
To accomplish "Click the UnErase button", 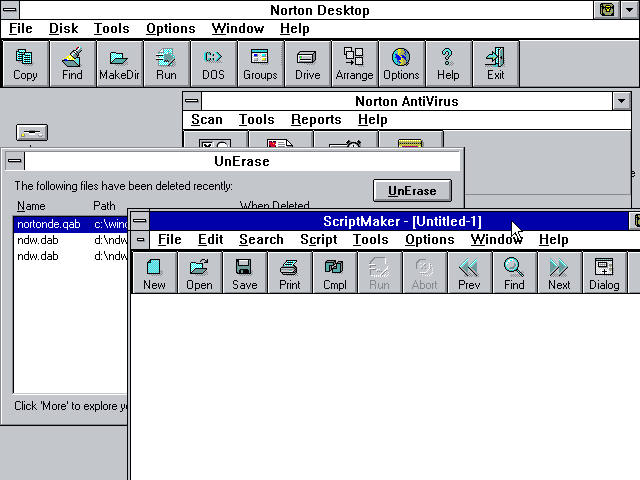I will (x=412, y=191).
